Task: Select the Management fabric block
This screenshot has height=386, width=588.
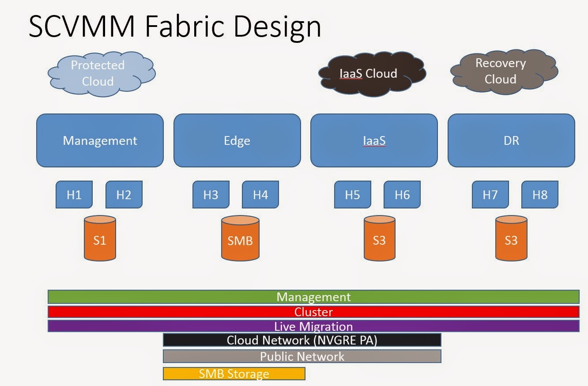Action: coord(100,140)
